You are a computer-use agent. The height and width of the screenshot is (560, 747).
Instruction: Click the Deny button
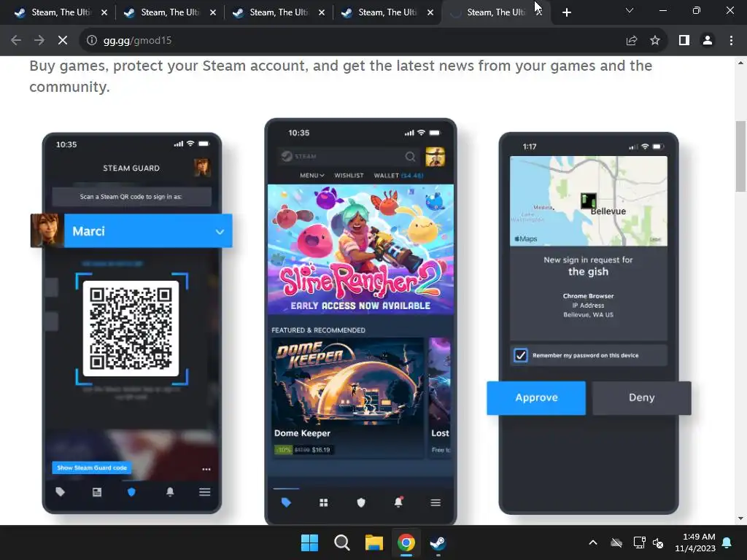(642, 397)
